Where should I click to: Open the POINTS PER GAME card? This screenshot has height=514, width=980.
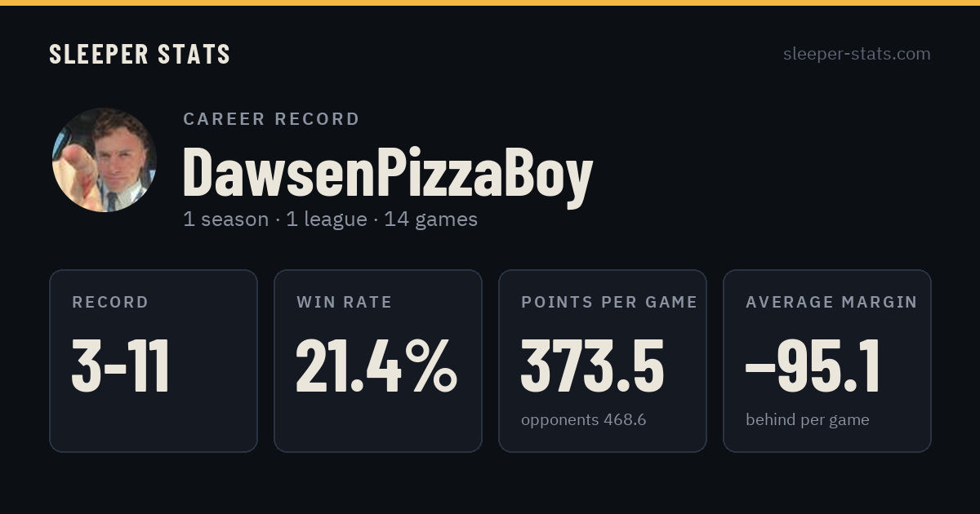click(603, 361)
